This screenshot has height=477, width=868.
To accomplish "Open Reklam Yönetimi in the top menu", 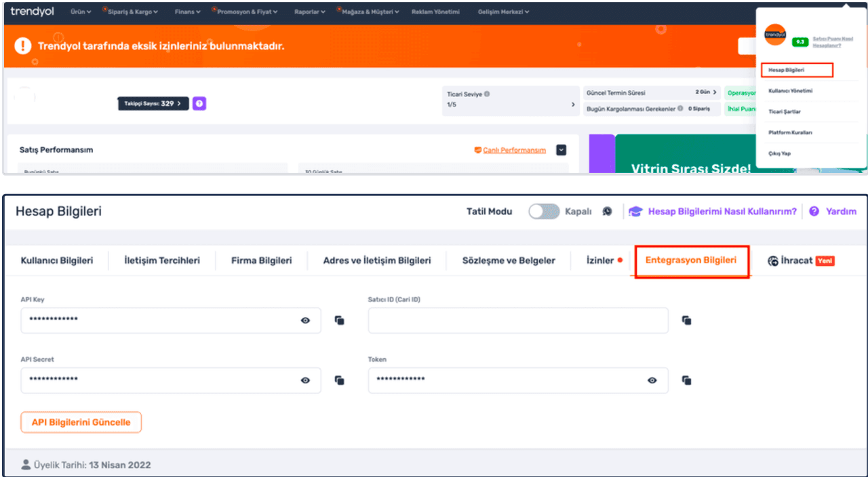I will pyautogui.click(x=435, y=12).
